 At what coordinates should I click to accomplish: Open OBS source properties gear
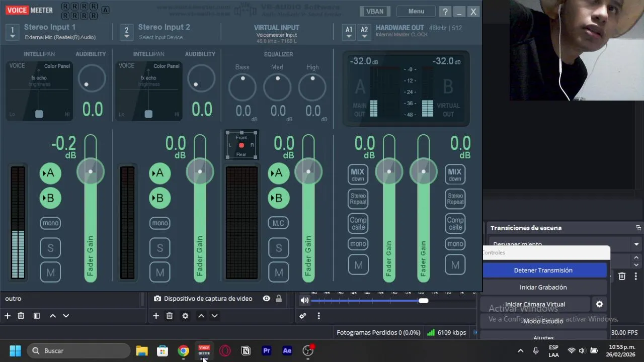(x=185, y=316)
